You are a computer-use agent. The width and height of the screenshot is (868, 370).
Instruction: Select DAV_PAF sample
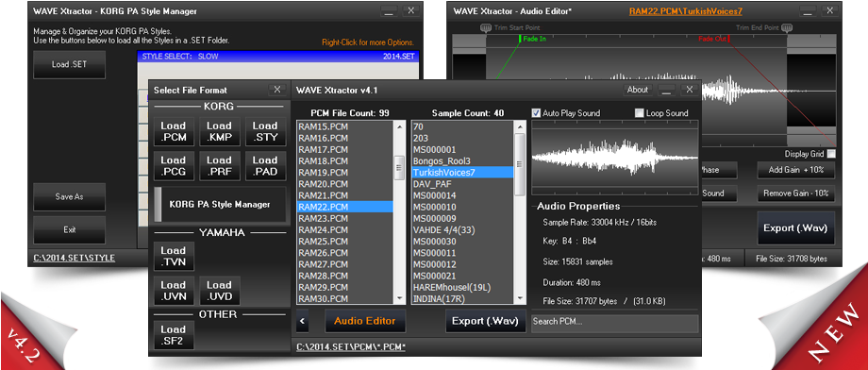point(462,184)
